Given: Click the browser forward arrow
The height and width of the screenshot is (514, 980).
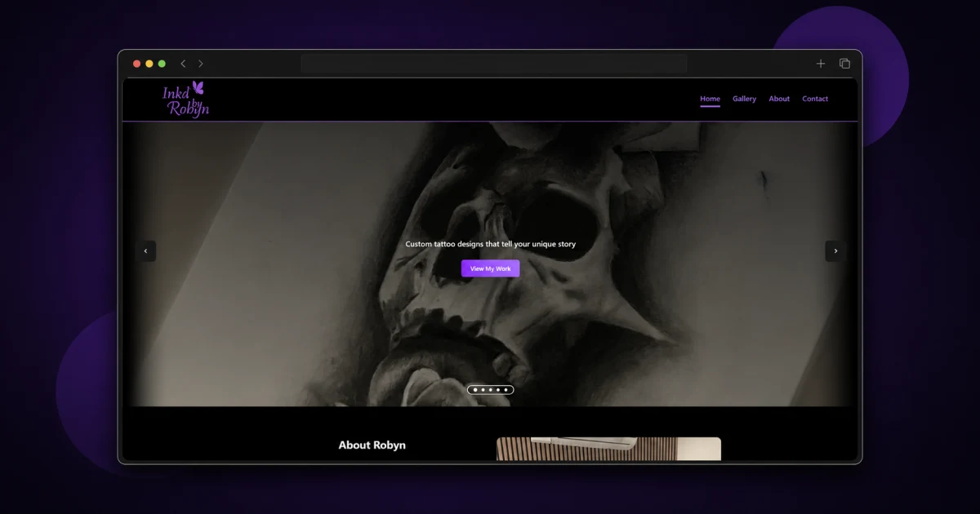Looking at the screenshot, I should tap(201, 64).
